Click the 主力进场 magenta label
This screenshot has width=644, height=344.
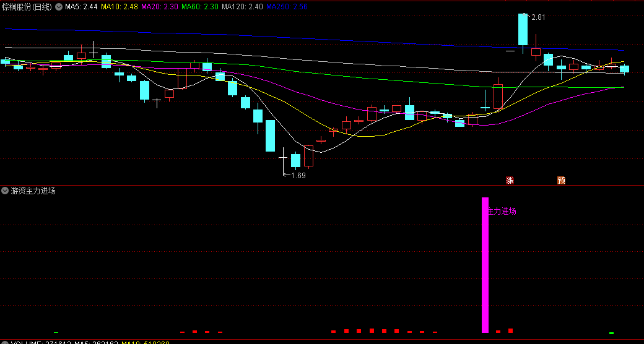[502, 212]
